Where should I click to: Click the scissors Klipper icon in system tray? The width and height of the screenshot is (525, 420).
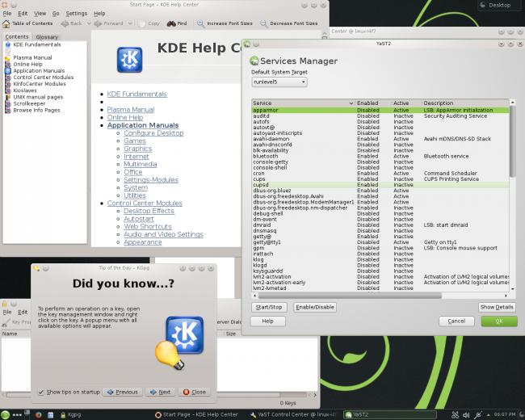(x=455, y=415)
